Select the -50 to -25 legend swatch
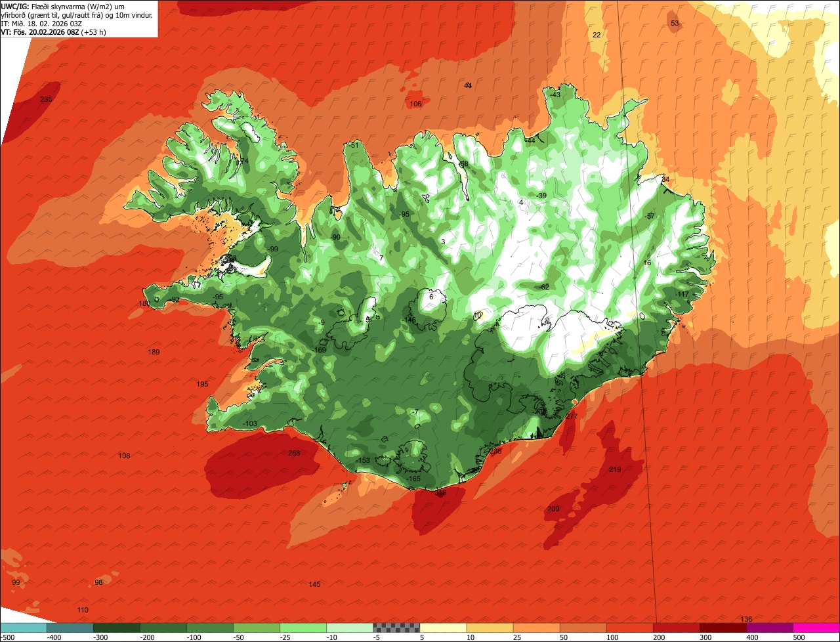 (x=257, y=628)
